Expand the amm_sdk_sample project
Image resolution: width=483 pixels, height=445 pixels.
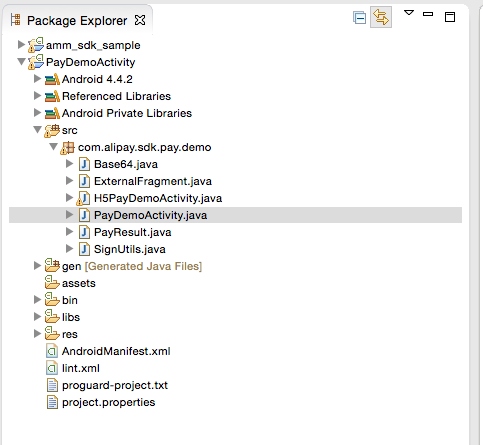[x=21, y=45]
